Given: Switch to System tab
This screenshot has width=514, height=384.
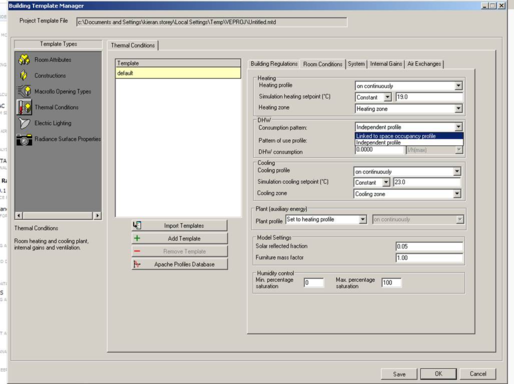Looking at the screenshot, I should (356, 64).
